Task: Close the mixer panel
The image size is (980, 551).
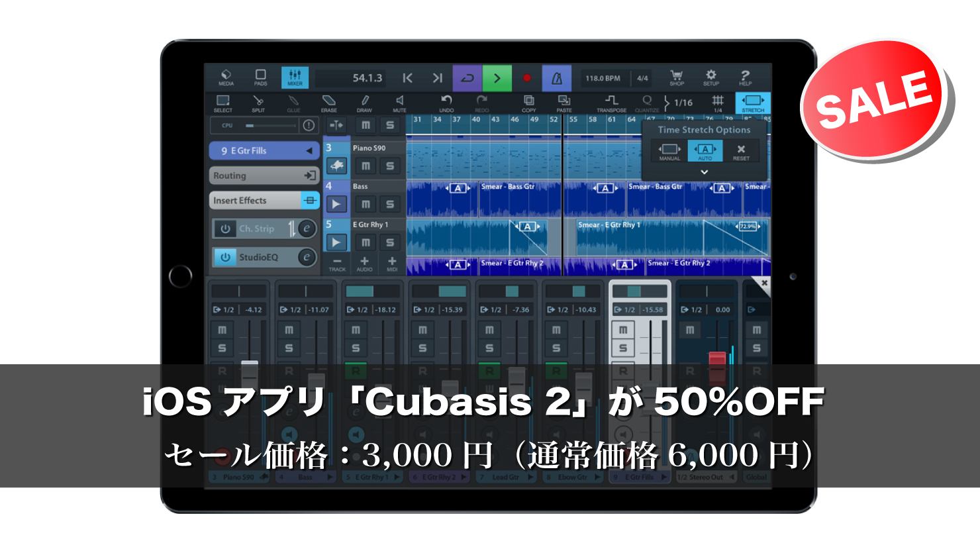Action: 763,283
